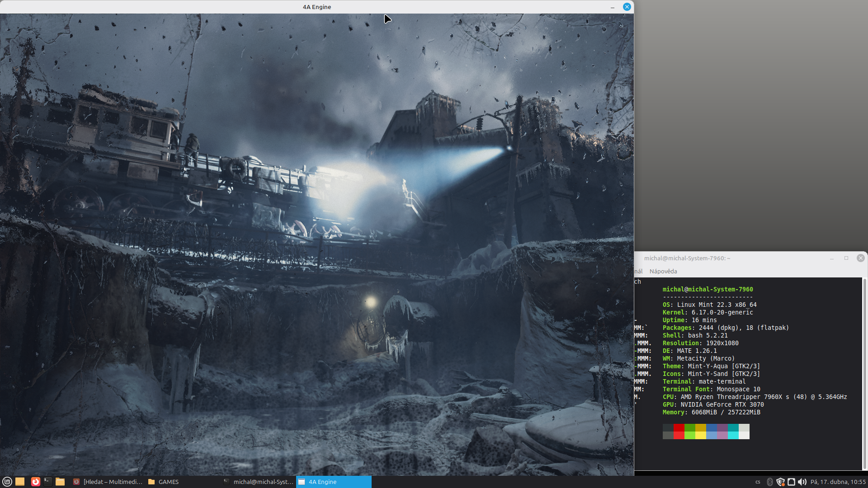Maximize the terminal window
The height and width of the screenshot is (488, 868).
846,258
